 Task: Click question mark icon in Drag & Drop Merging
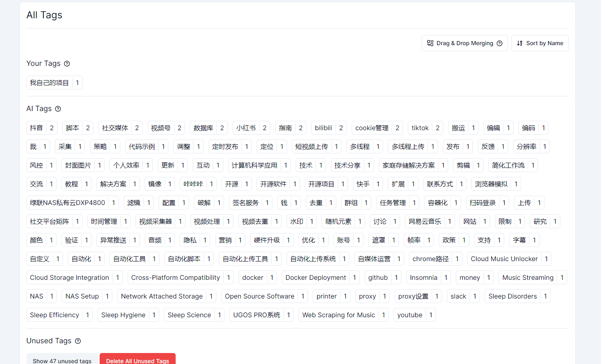(x=500, y=43)
